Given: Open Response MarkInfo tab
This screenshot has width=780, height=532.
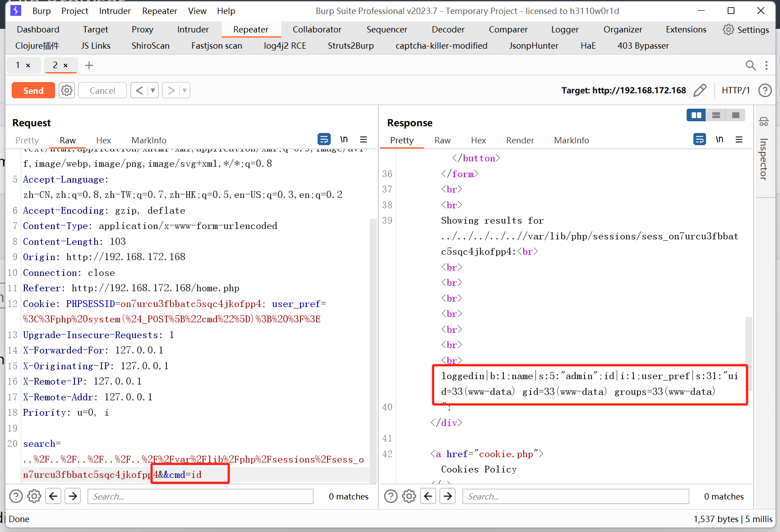Looking at the screenshot, I should (572, 140).
